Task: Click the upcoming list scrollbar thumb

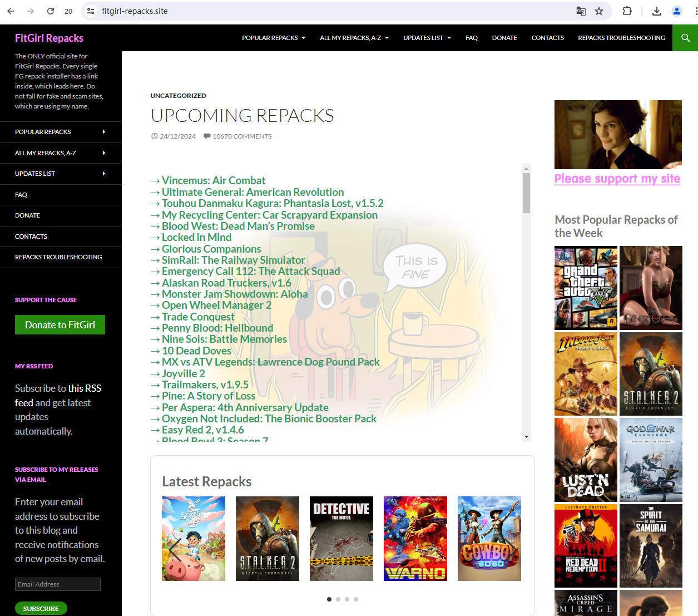Action: click(x=526, y=193)
